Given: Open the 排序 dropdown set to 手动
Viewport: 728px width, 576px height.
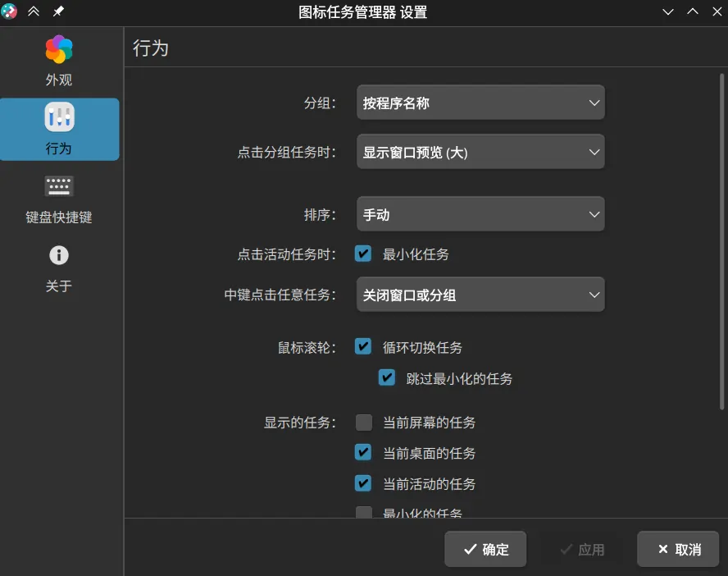Looking at the screenshot, I should (480, 214).
